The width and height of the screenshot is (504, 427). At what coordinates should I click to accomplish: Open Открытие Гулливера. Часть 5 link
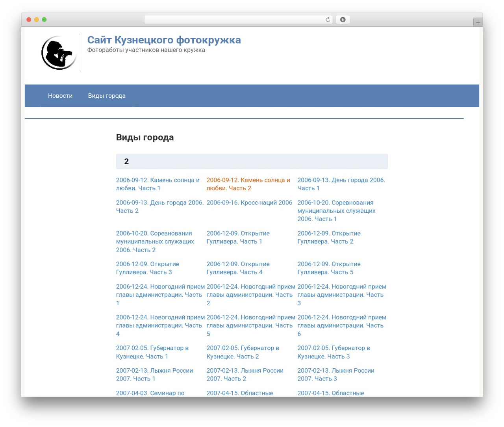coord(329,268)
